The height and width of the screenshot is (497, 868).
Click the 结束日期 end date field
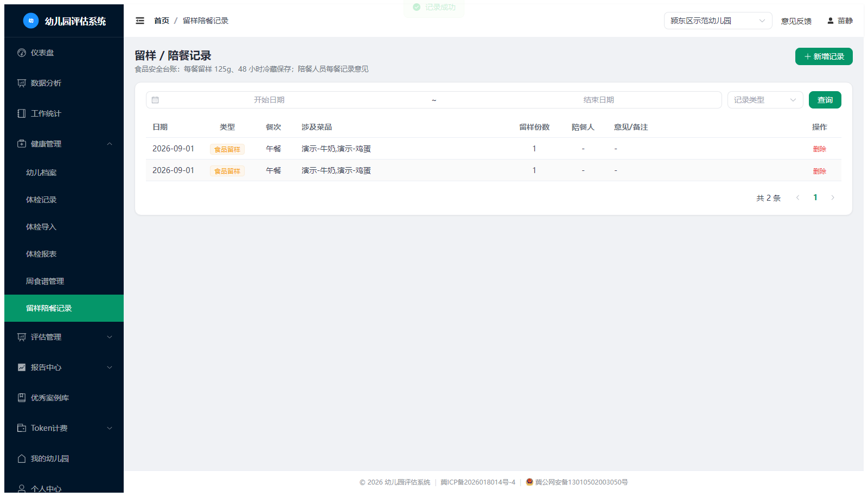598,100
